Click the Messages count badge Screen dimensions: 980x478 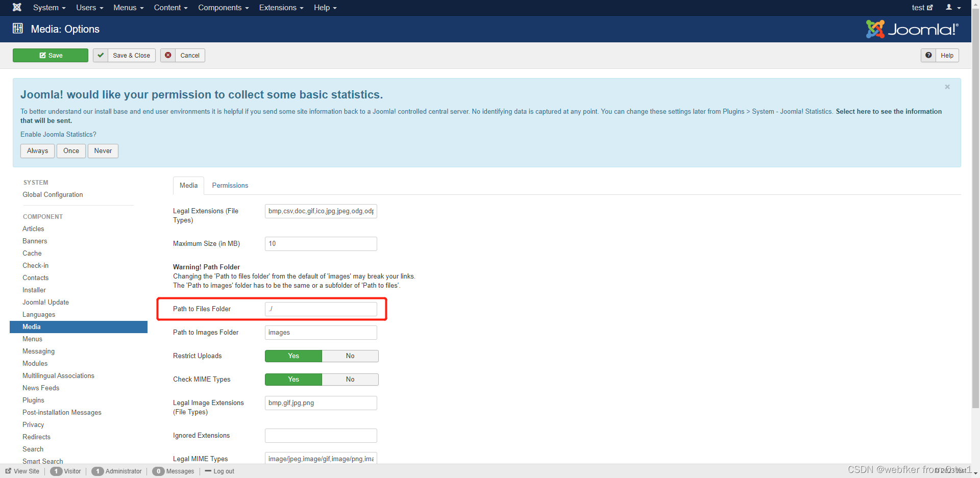coord(158,471)
